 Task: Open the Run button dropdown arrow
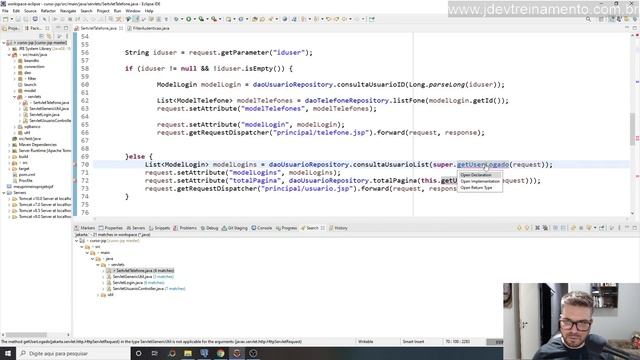[194, 19]
